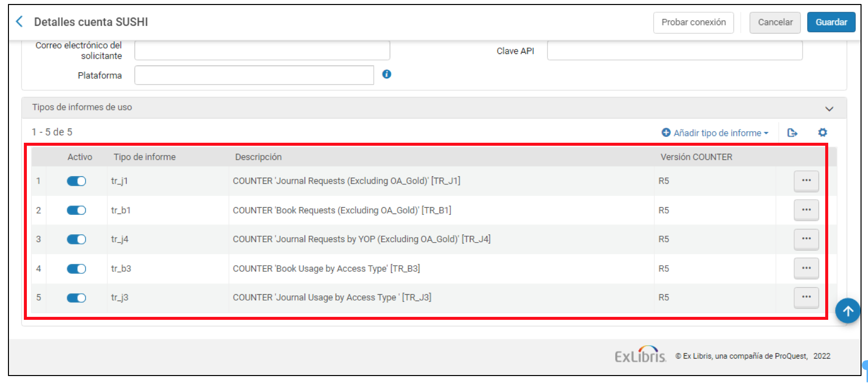Image resolution: width=868 pixels, height=383 pixels.
Task: Open row actions menu for tr_b1
Action: point(806,210)
